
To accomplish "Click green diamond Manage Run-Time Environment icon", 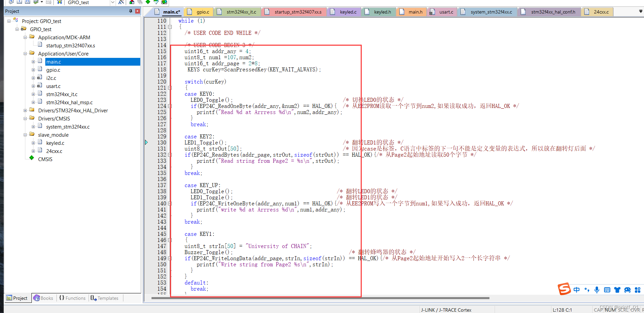I will tap(148, 2).
